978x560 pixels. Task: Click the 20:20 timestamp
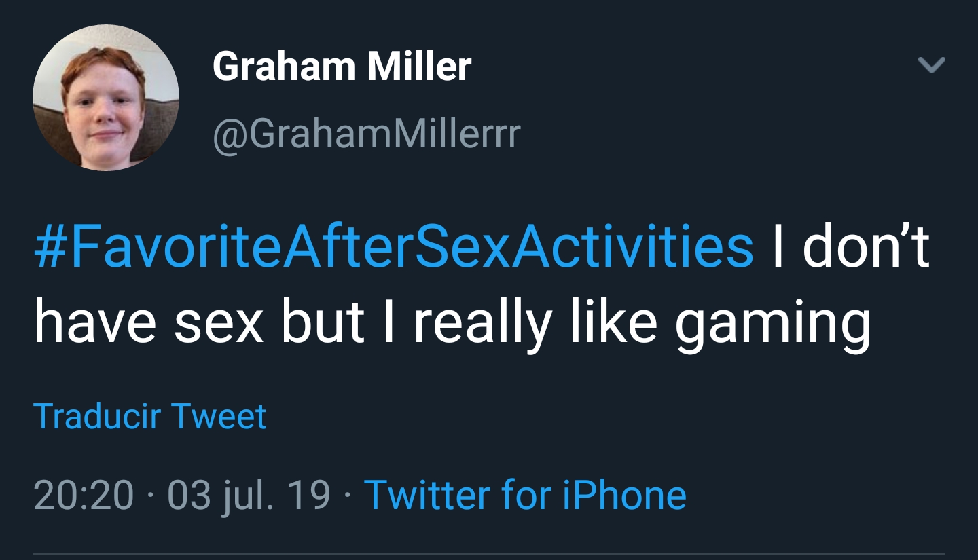83,495
